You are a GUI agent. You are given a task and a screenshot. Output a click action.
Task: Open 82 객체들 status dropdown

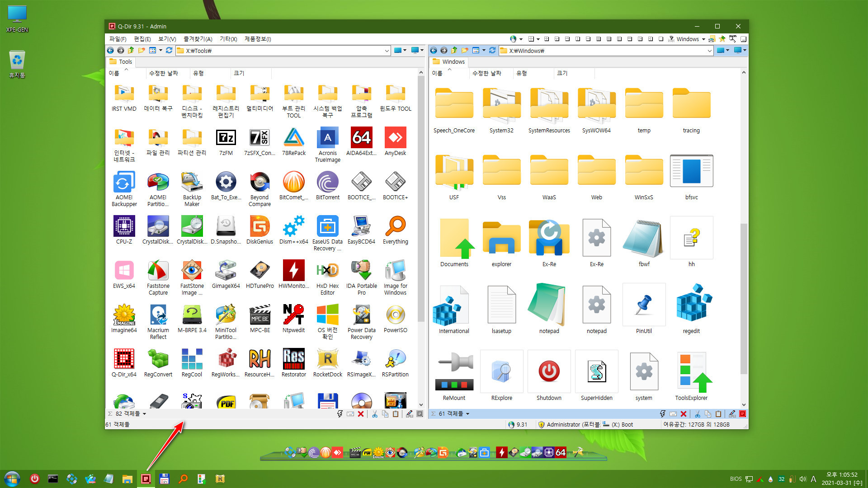[144, 414]
